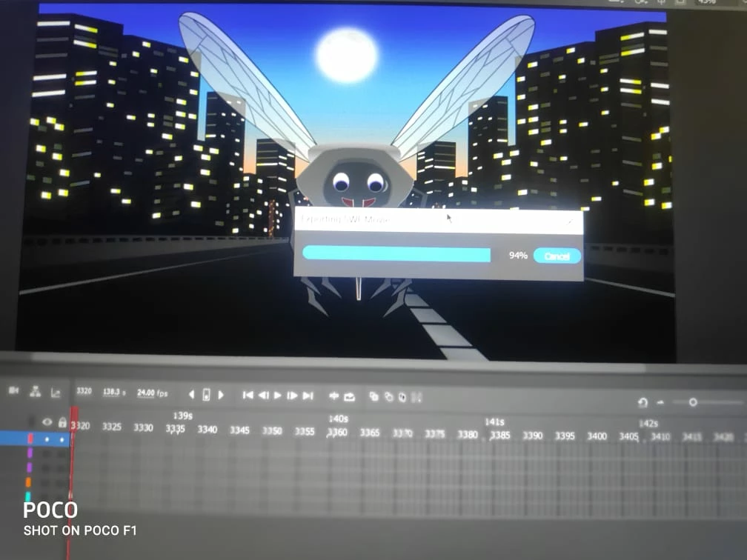Click the timeline zoom slider handle
The image size is (747, 560).
(x=693, y=402)
